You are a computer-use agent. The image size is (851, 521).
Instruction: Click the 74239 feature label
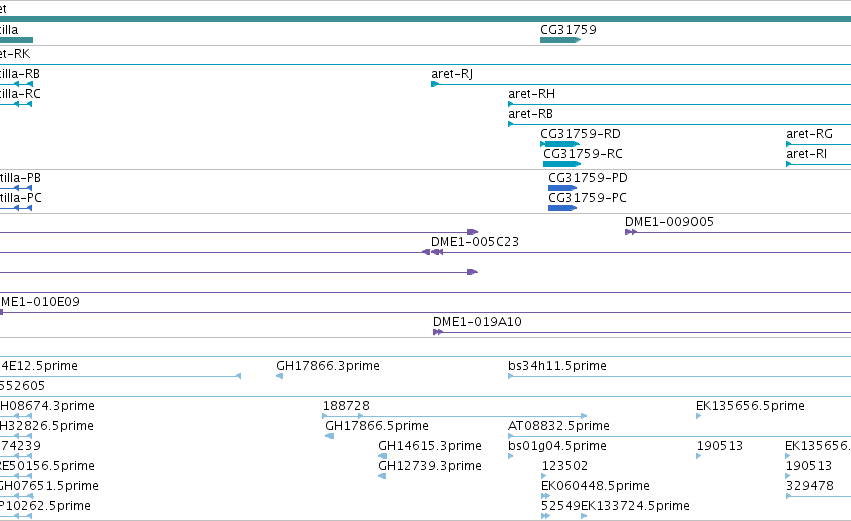click(x=20, y=446)
